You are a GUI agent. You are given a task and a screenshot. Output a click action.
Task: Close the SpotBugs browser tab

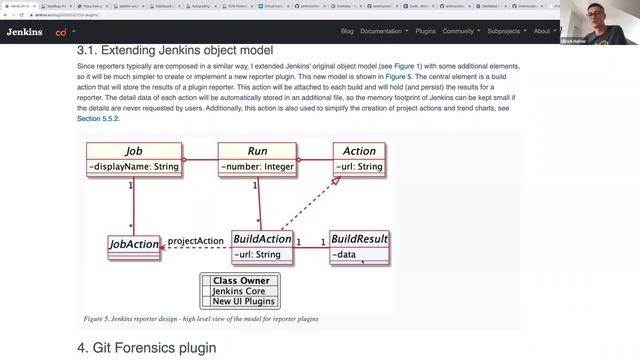pyautogui.click(x=71, y=6)
